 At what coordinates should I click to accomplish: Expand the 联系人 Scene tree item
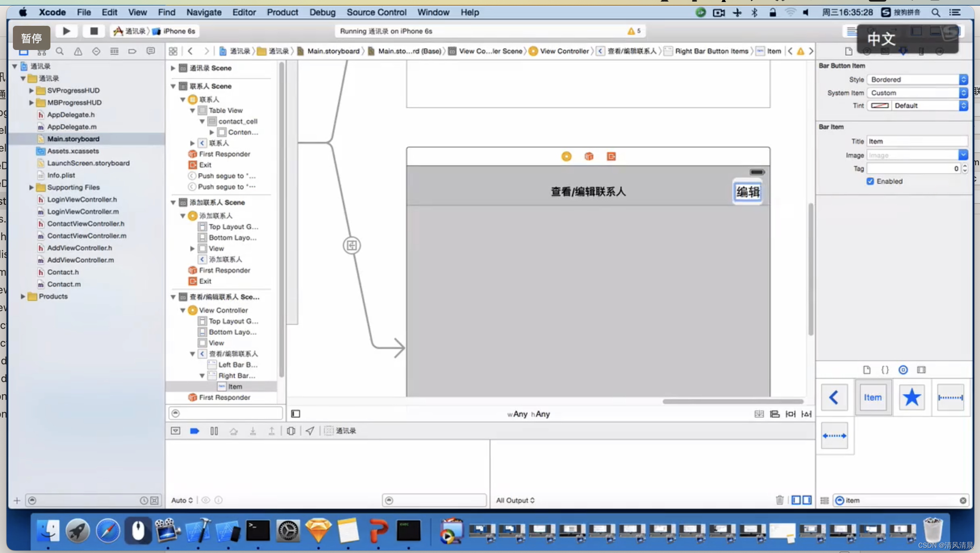[x=174, y=85]
